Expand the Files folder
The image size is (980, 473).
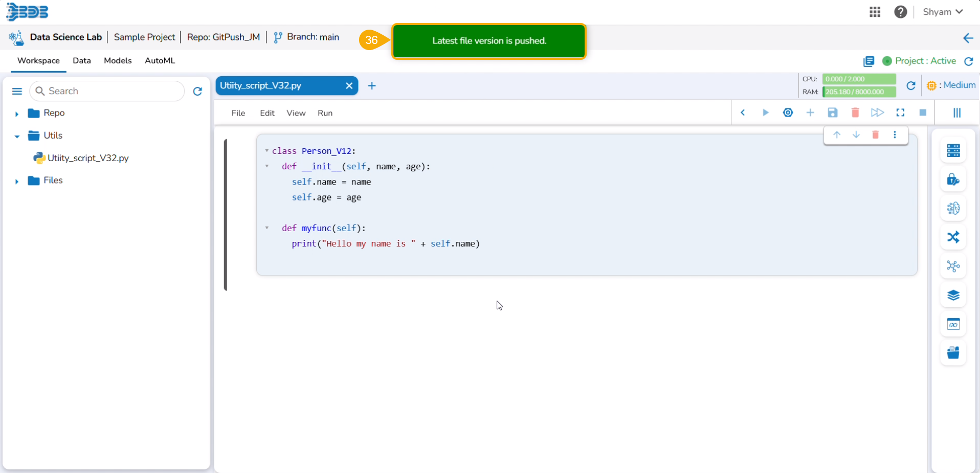click(17, 181)
